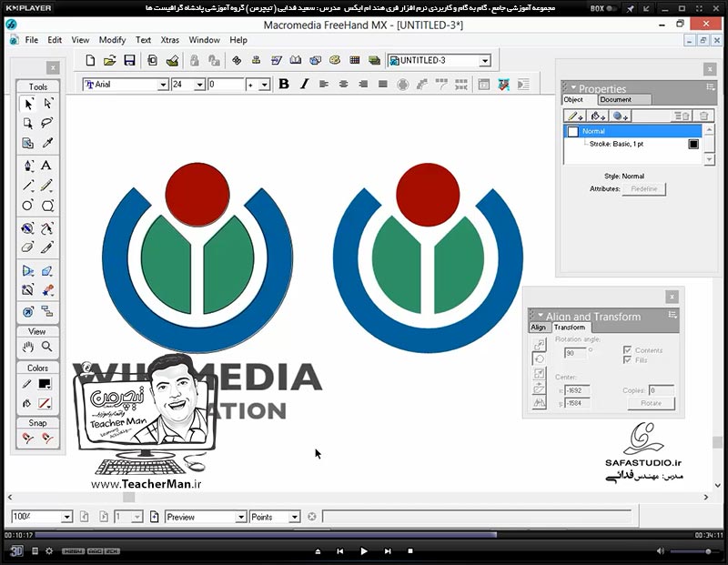Open the Modify menu

click(112, 40)
